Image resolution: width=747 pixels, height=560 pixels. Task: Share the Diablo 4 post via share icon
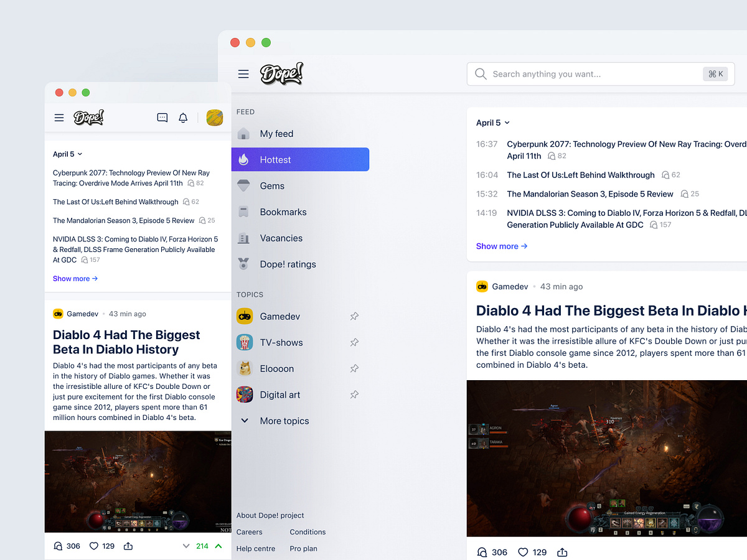(562, 552)
